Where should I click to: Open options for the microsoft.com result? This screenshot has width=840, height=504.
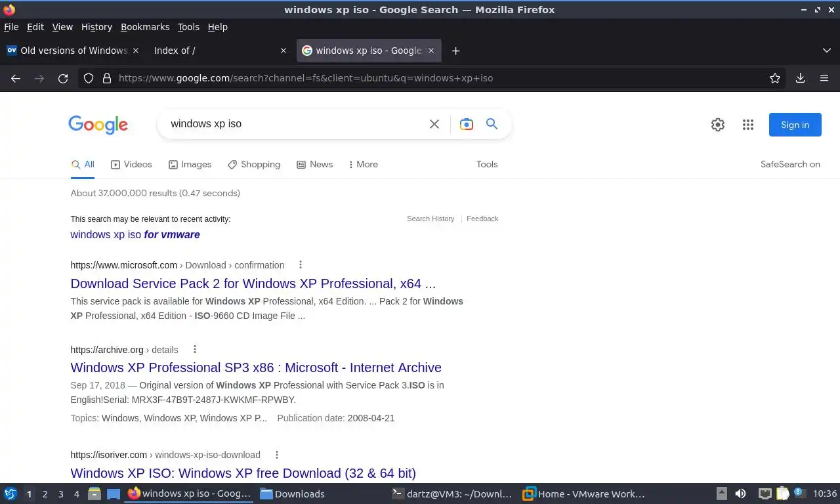coord(301,265)
